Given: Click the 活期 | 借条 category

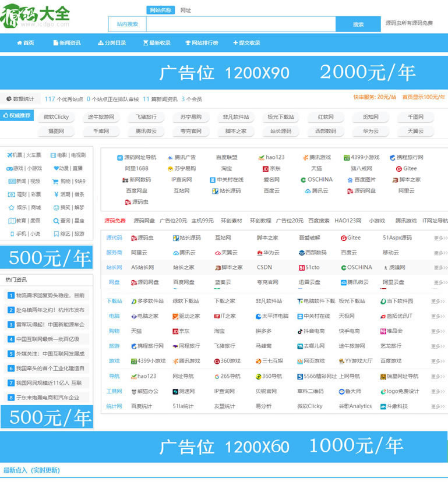Looking at the screenshot, I should pyautogui.click(x=69, y=194).
